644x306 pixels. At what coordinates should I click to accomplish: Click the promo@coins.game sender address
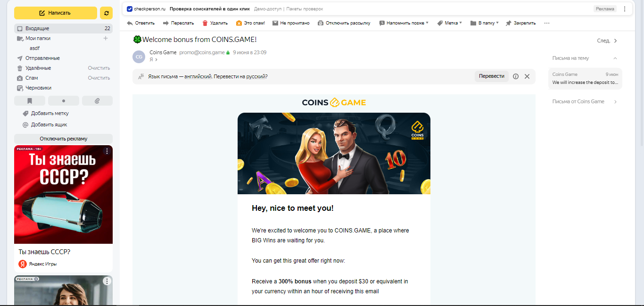(x=202, y=52)
